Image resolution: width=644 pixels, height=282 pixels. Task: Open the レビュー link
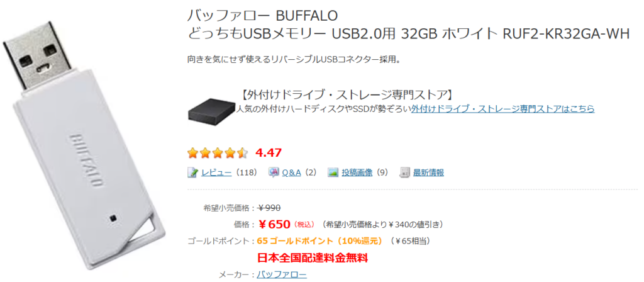pyautogui.click(x=216, y=172)
